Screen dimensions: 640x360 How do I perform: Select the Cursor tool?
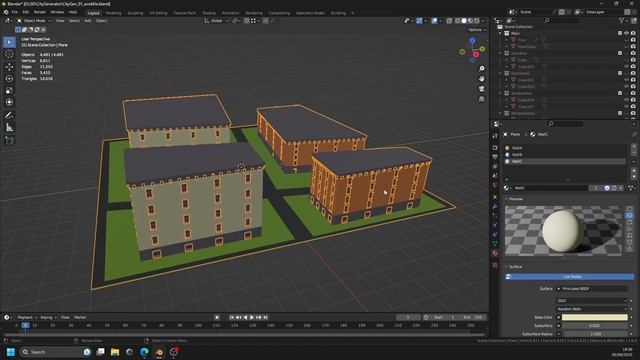[9, 54]
